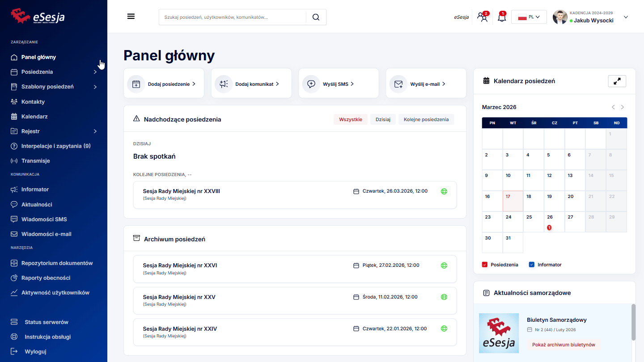Click the globe icon for Sesja XXVIII
The height and width of the screenshot is (362, 644).
(x=444, y=191)
